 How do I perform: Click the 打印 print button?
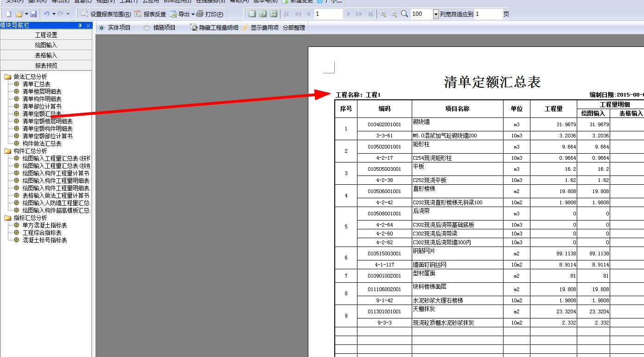coord(210,14)
